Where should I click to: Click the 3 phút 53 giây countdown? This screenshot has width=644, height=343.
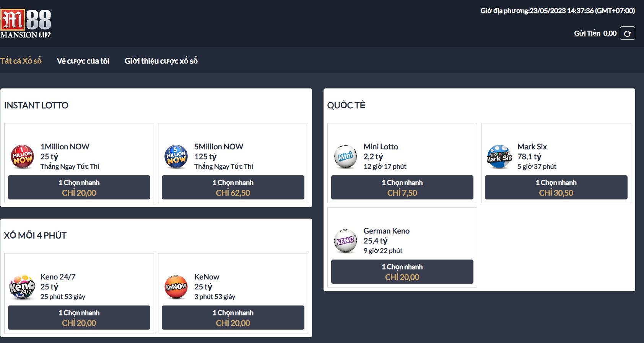[215, 297]
